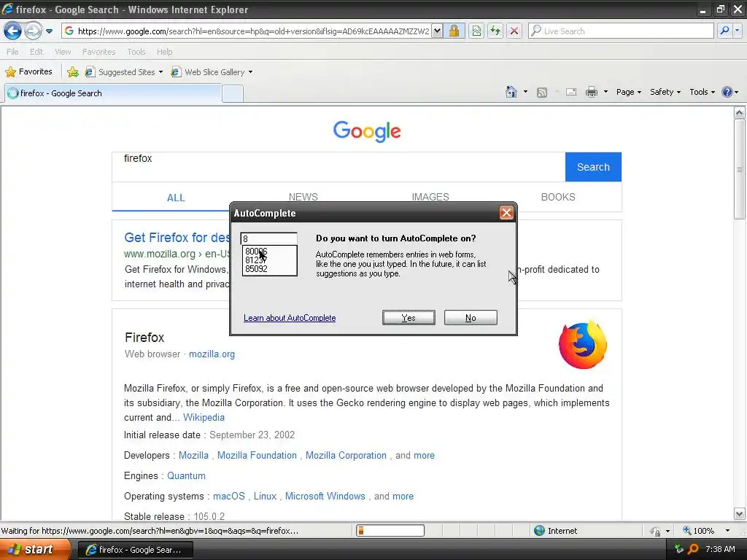Screen dimensions: 747x560
Task: Click the vertical scrollbar down arrow
Action: (x=740, y=514)
